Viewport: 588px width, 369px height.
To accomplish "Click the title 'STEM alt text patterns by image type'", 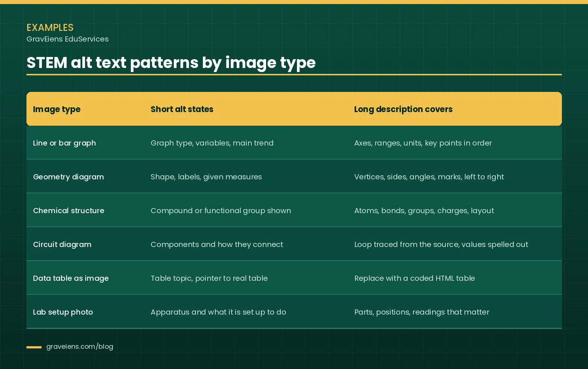I will [x=171, y=63].
